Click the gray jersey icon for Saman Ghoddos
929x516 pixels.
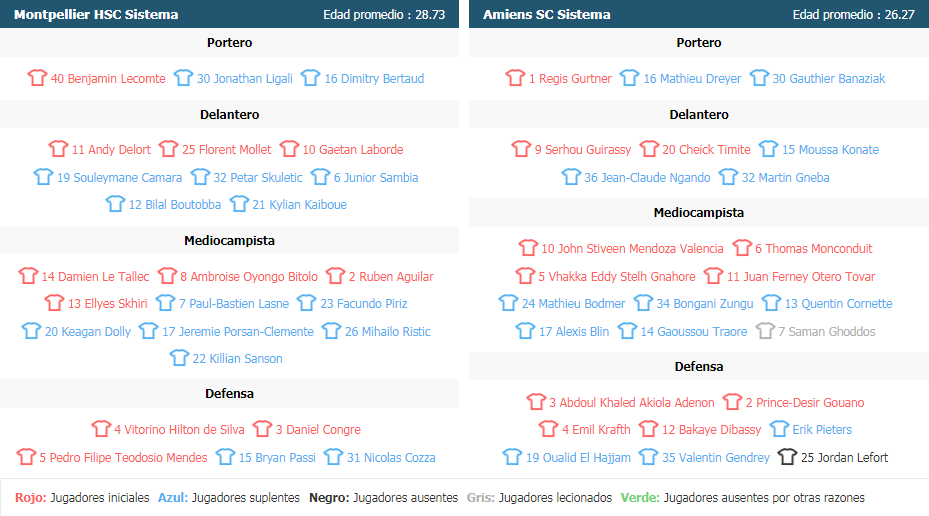tap(765, 331)
